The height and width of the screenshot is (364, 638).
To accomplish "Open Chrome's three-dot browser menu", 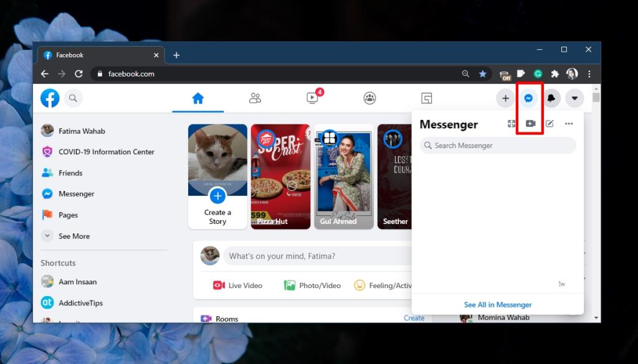I will click(x=589, y=73).
